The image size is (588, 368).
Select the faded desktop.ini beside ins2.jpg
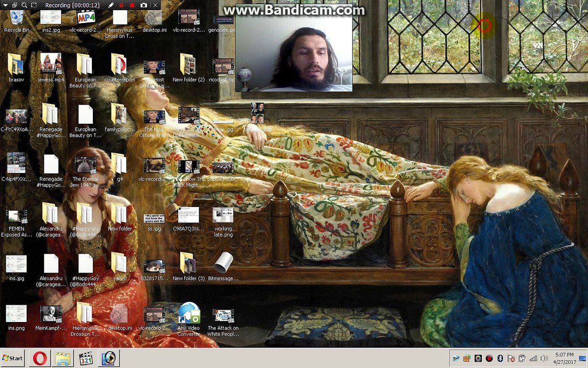pos(154,22)
